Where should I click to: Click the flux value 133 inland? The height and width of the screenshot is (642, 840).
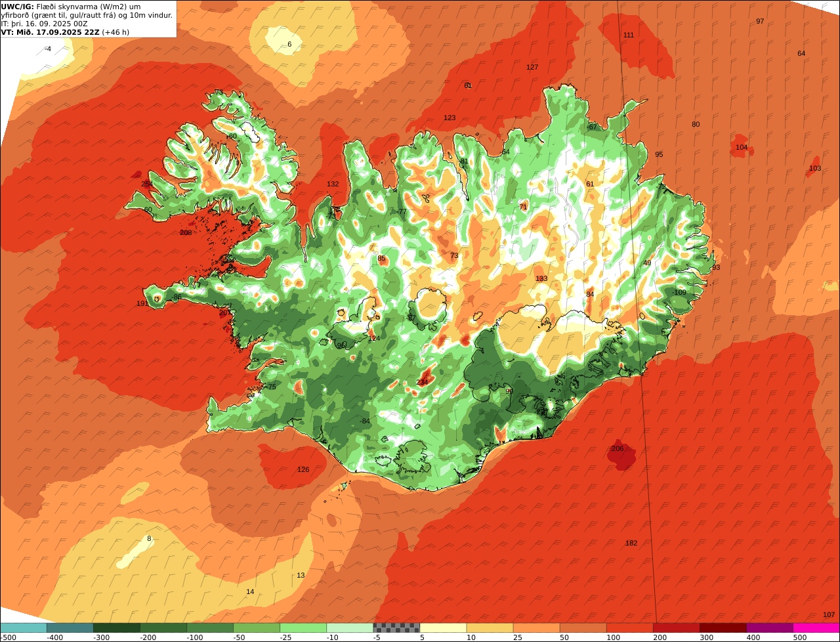click(541, 278)
